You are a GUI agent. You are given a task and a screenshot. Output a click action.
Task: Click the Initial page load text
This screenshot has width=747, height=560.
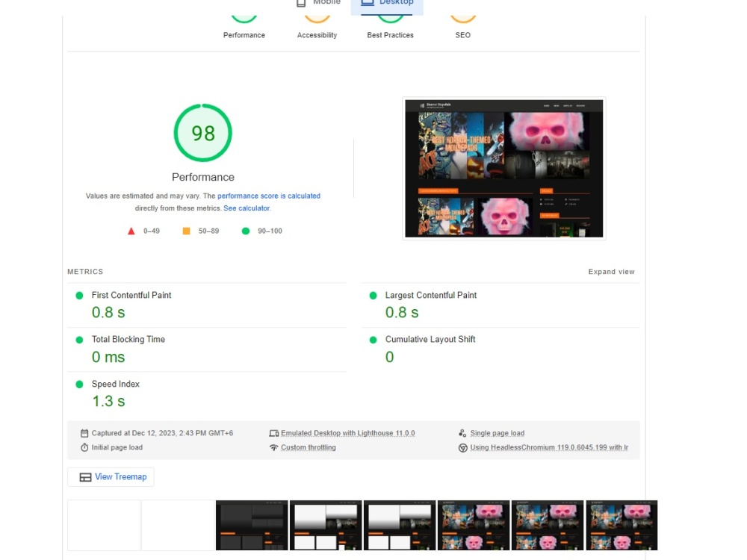click(117, 447)
